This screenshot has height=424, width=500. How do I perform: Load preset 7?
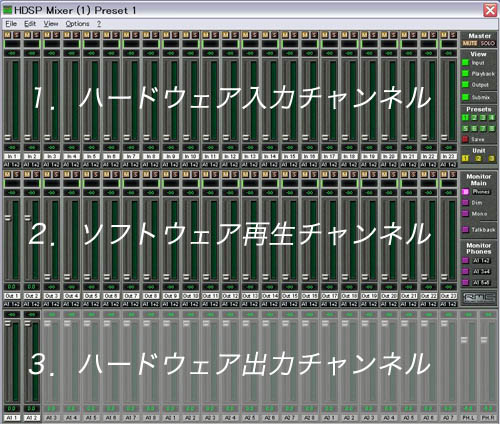click(x=483, y=129)
